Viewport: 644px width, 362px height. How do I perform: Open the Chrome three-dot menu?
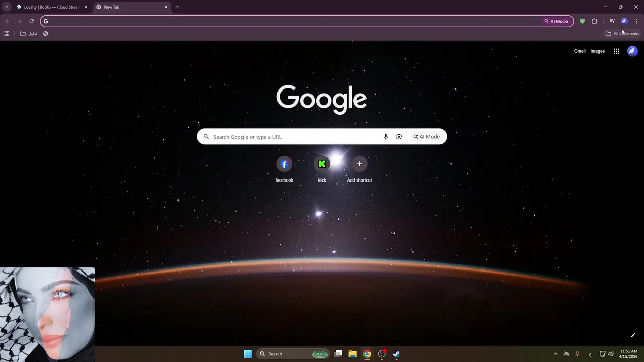click(636, 21)
